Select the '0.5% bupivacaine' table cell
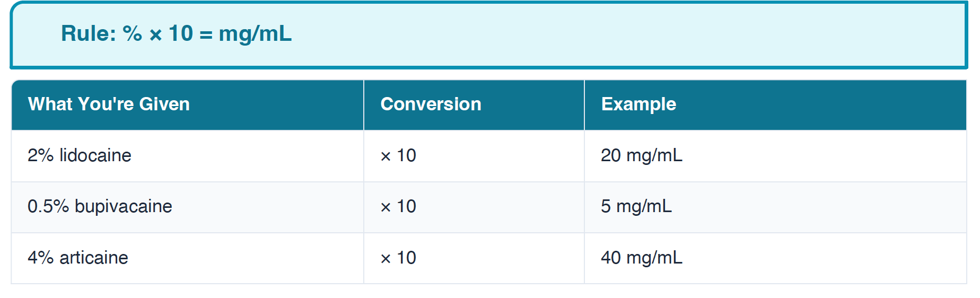 100,206
